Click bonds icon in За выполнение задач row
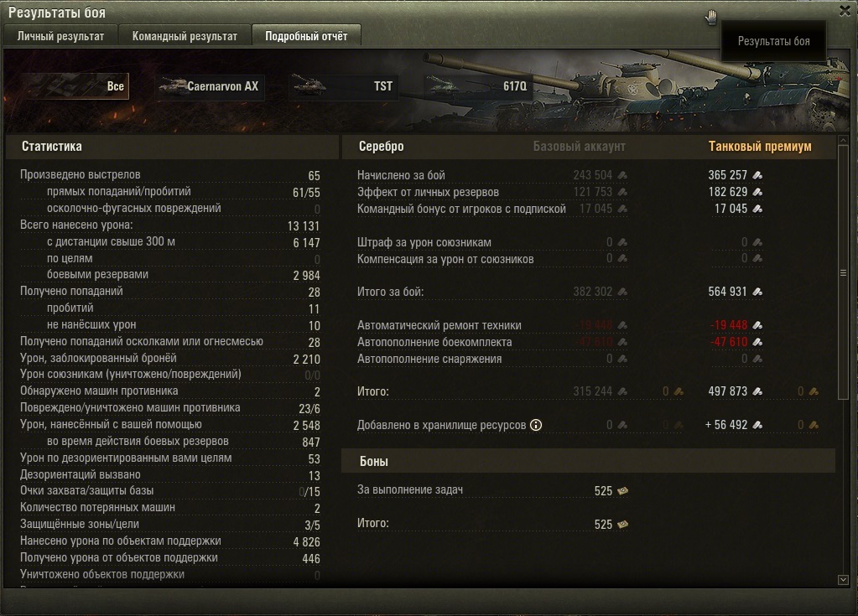 622,491
